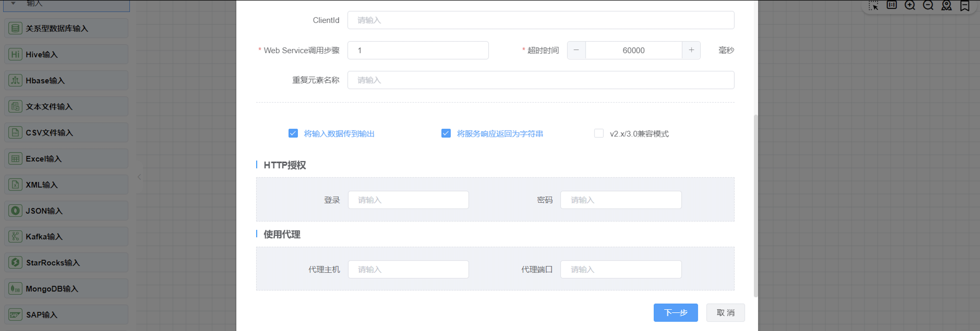Select the MongoDB输入 component icon
The image size is (980, 331).
(15, 288)
